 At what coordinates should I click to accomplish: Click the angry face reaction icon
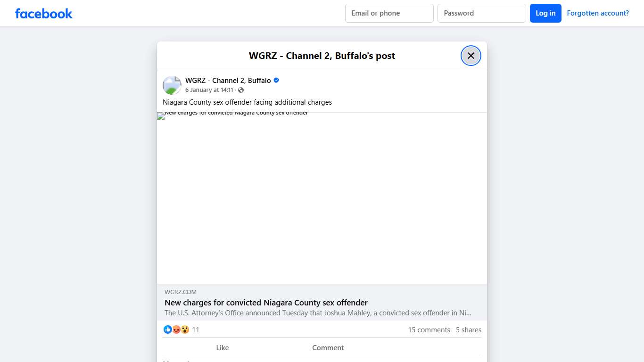point(176,330)
